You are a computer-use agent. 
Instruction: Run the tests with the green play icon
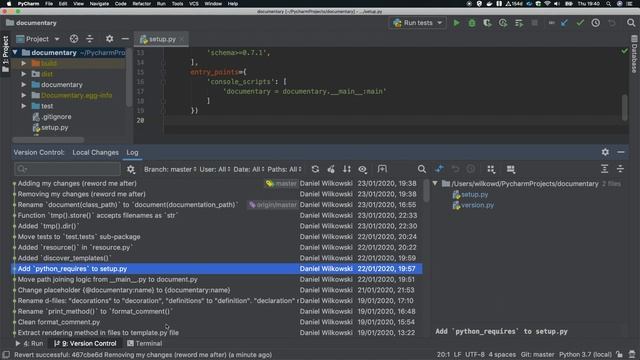coord(456,23)
